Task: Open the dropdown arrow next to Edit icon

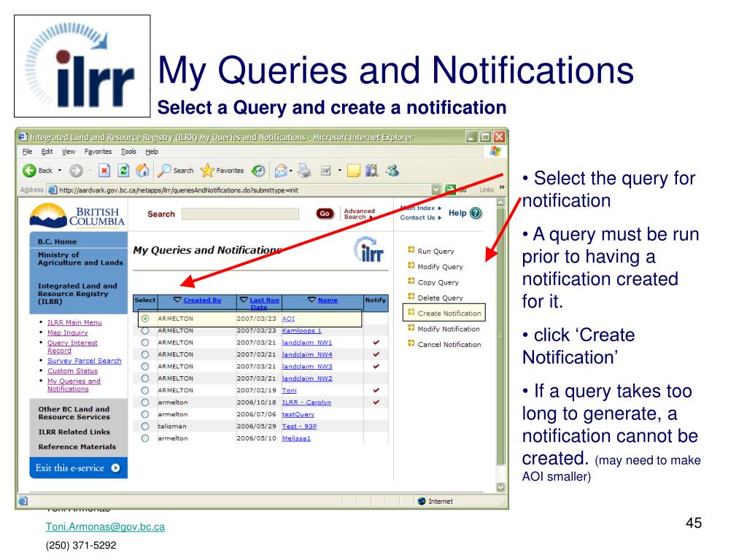Action: 340,171
